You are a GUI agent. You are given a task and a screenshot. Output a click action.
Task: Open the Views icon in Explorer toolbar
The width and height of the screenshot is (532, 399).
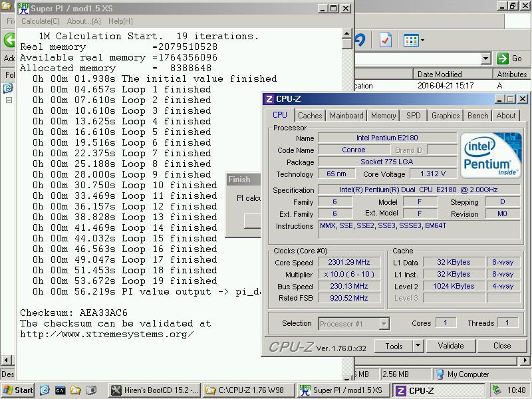410,40
